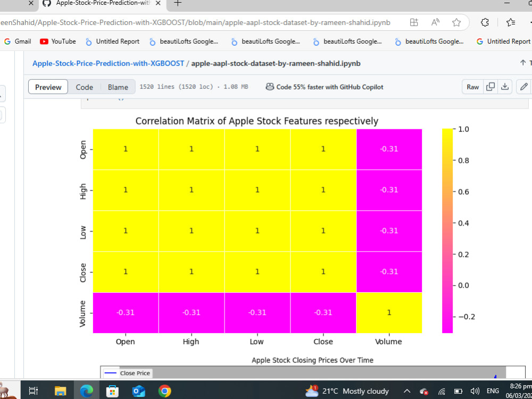Switch ENG input language indicator
532x399 pixels.
(493, 391)
